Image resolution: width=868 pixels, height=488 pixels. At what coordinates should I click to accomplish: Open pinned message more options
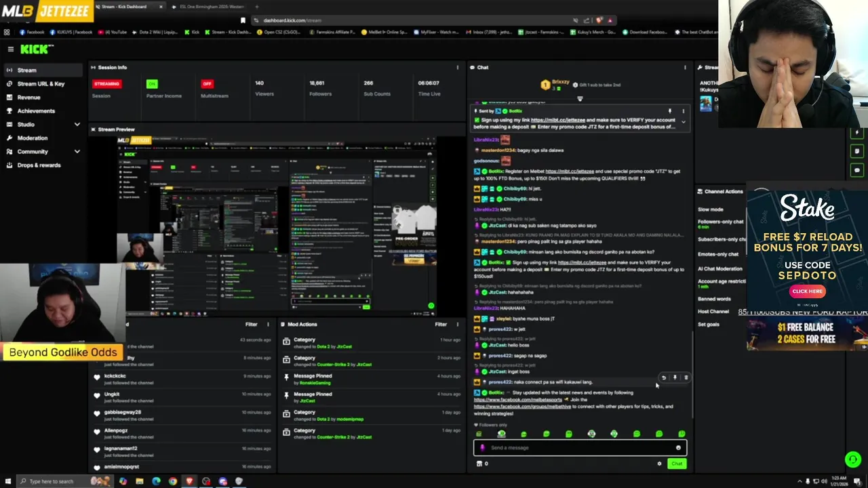pyautogui.click(x=683, y=110)
